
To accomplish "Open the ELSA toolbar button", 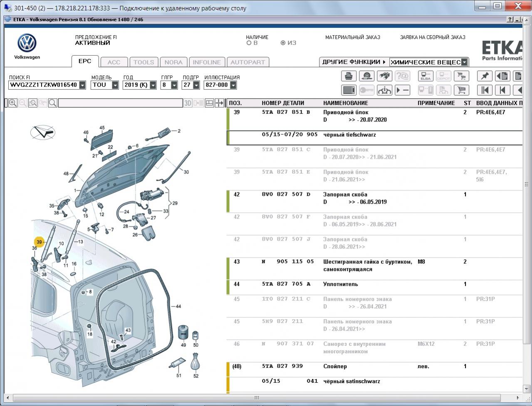I will pyautogui.click(x=426, y=76).
